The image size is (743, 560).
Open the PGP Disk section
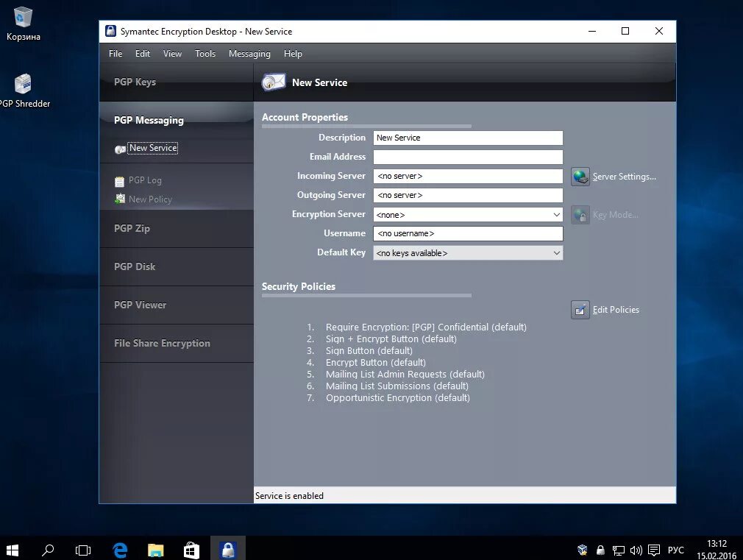point(177,266)
